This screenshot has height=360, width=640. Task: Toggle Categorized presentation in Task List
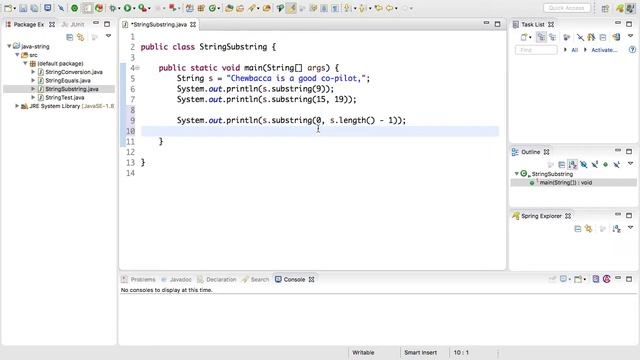click(x=541, y=38)
